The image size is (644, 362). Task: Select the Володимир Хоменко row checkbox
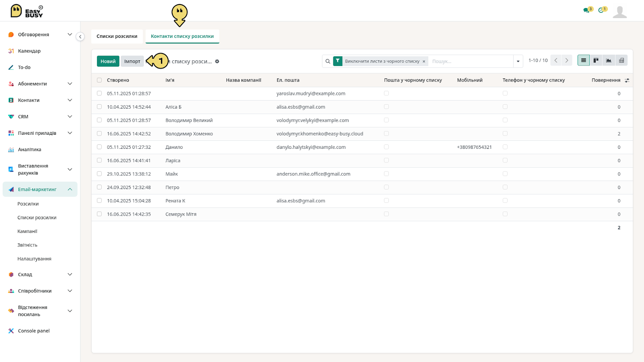click(x=99, y=134)
